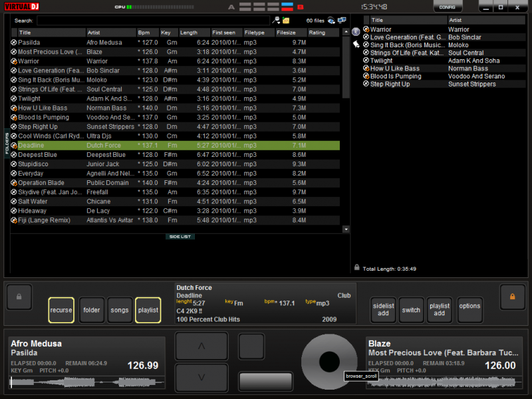The width and height of the screenshot is (532, 399).
Task: Click the playlist add button
Action: 440,309
